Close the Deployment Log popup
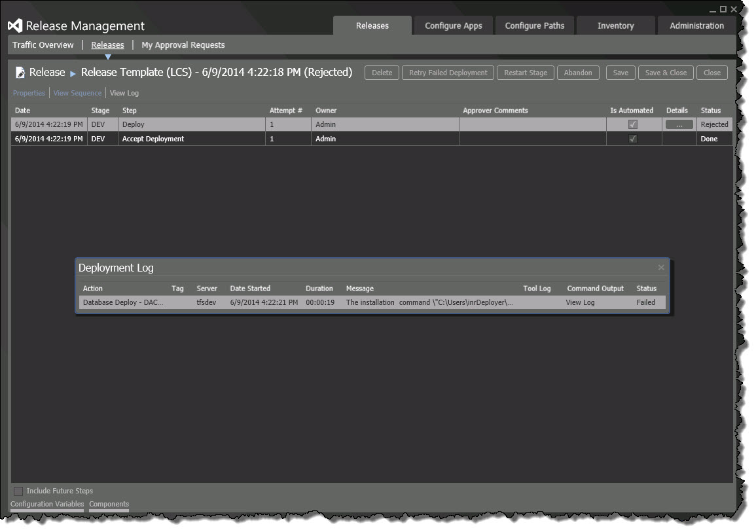This screenshot has height=532, width=756. pos(661,267)
